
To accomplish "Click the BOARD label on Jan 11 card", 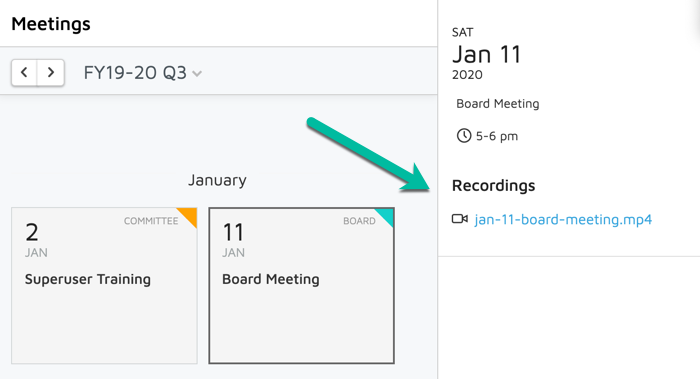I will click(359, 221).
